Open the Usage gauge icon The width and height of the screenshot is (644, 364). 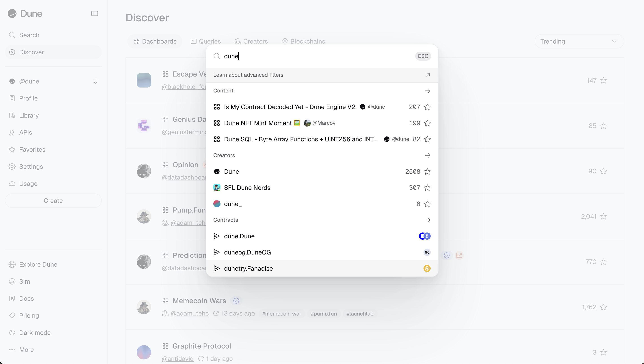12,184
